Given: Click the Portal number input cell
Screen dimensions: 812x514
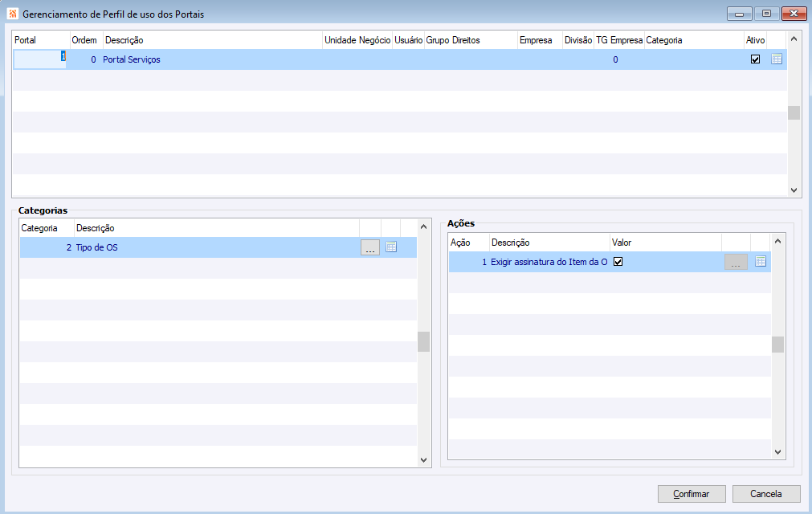Looking at the screenshot, I should tap(40, 59).
